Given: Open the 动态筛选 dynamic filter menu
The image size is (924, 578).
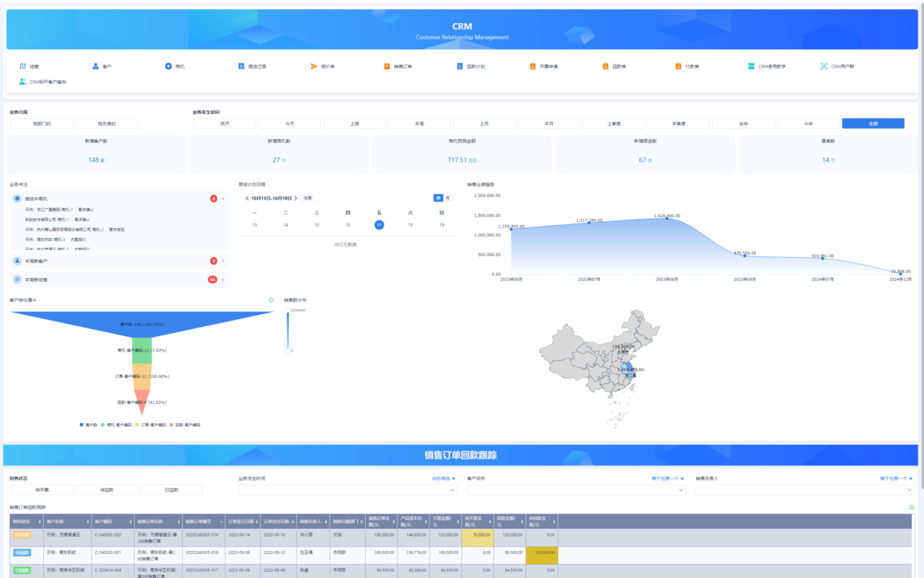Looking at the screenshot, I should point(444,479).
